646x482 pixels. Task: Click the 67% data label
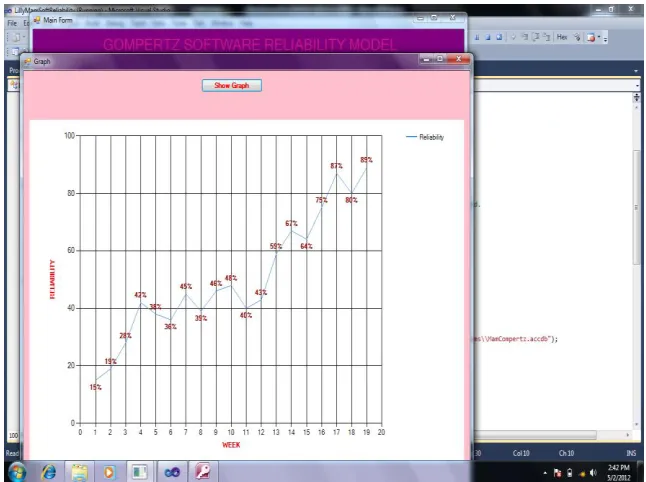point(291,223)
